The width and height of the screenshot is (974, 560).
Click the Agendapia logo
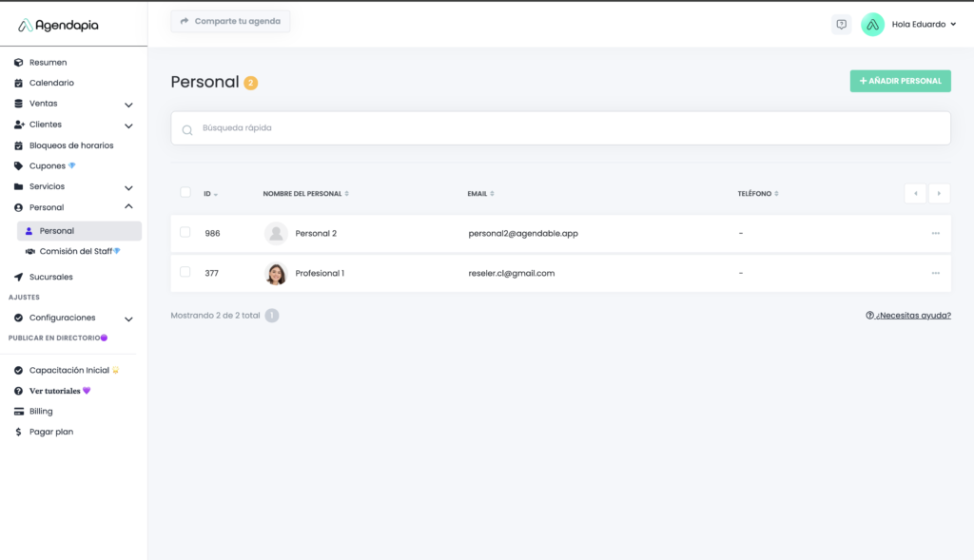click(x=58, y=26)
